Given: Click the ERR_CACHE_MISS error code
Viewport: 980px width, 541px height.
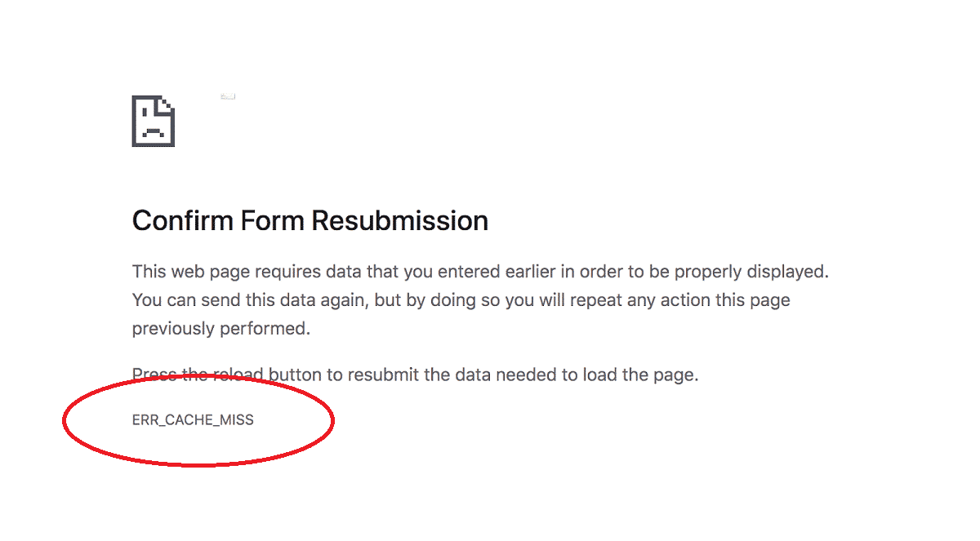Looking at the screenshot, I should click(193, 420).
